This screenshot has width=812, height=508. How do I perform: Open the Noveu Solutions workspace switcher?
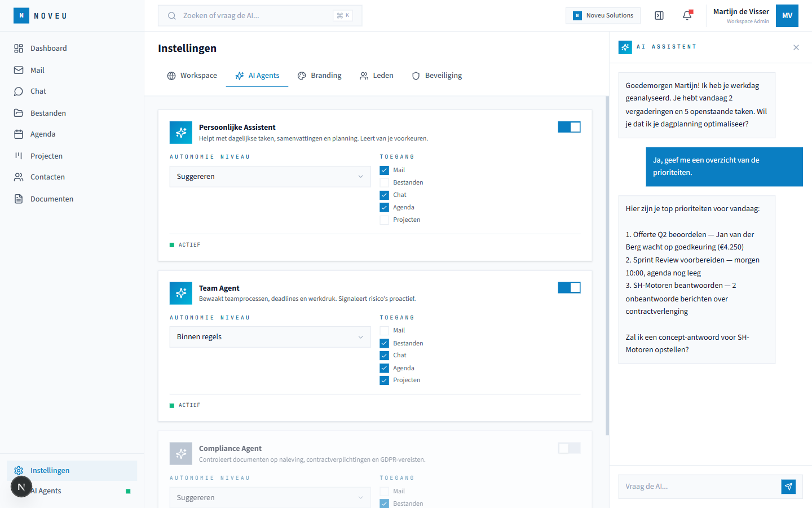pyautogui.click(x=603, y=16)
